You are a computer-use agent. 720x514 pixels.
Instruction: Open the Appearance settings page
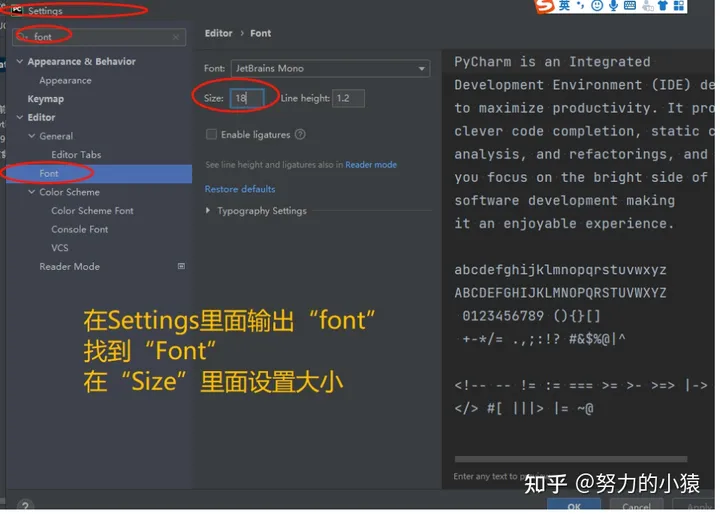[x=65, y=81]
